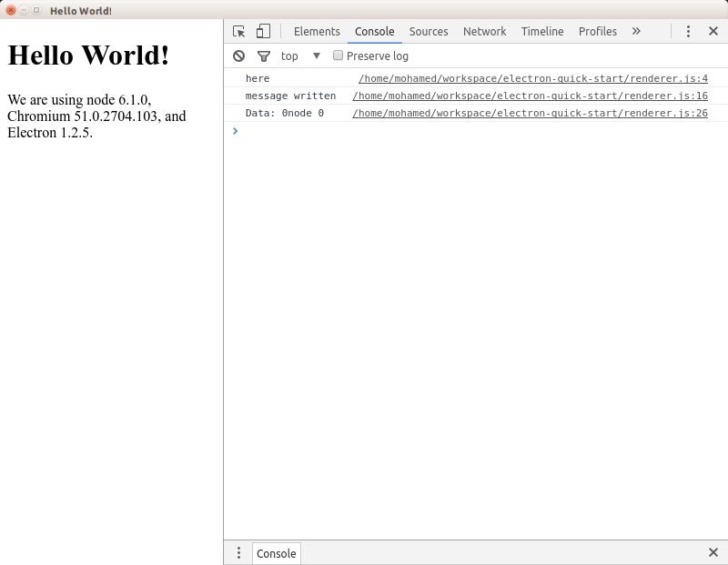The height and width of the screenshot is (565, 728).
Task: Click the console input prompt line
Action: tap(476, 131)
